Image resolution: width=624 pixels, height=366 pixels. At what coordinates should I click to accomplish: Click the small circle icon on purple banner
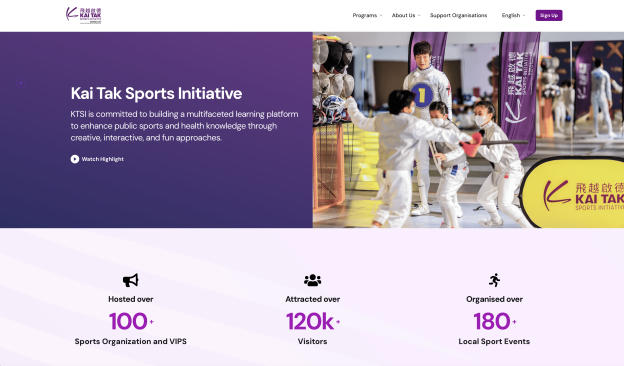21,83
